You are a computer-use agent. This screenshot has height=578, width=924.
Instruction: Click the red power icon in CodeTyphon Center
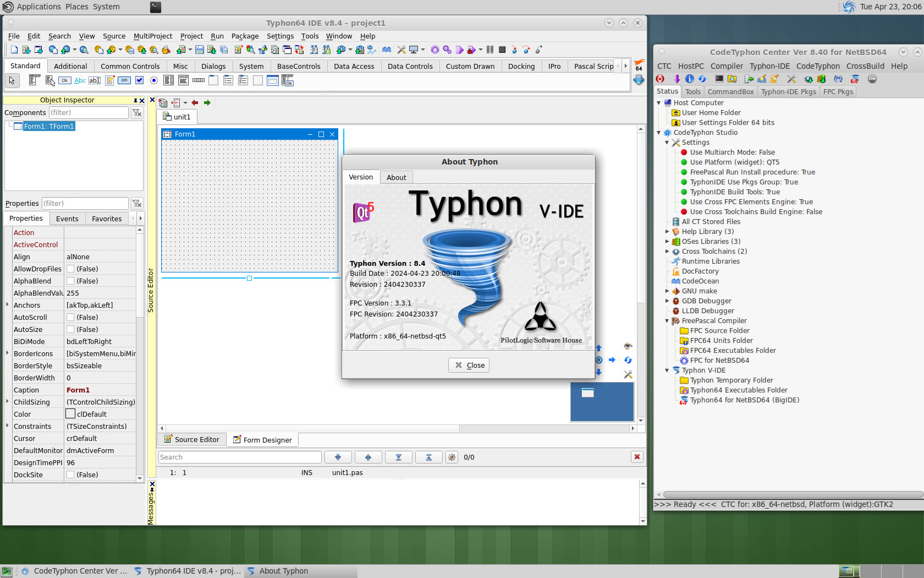click(x=660, y=79)
